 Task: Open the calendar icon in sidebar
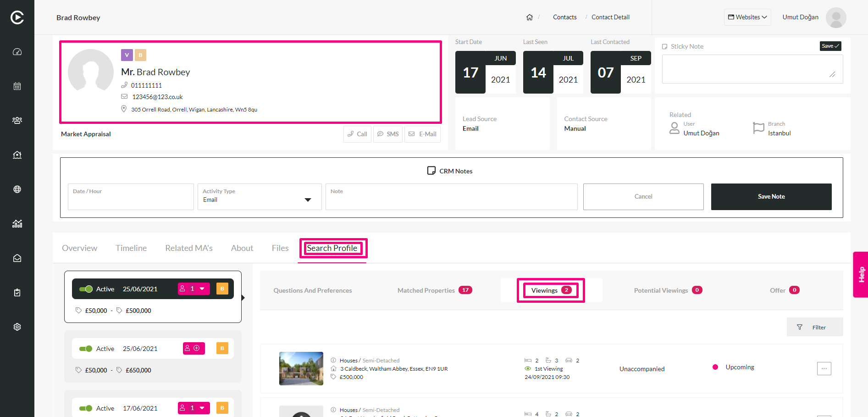tap(17, 86)
